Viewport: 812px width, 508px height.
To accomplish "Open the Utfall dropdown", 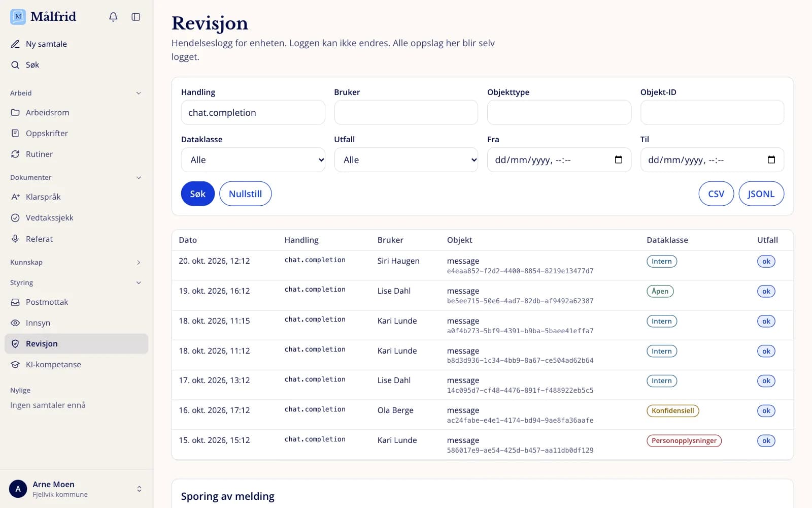I will click(406, 160).
